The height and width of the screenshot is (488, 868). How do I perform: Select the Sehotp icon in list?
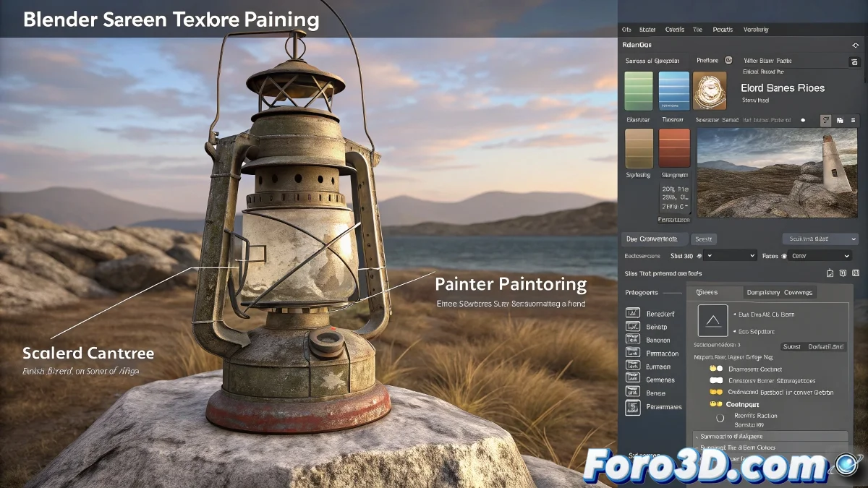click(633, 327)
